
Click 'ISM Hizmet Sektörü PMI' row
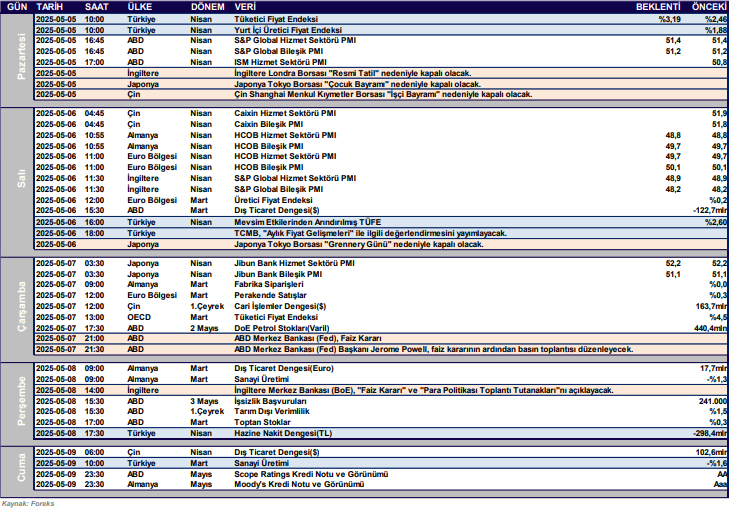tap(381, 62)
